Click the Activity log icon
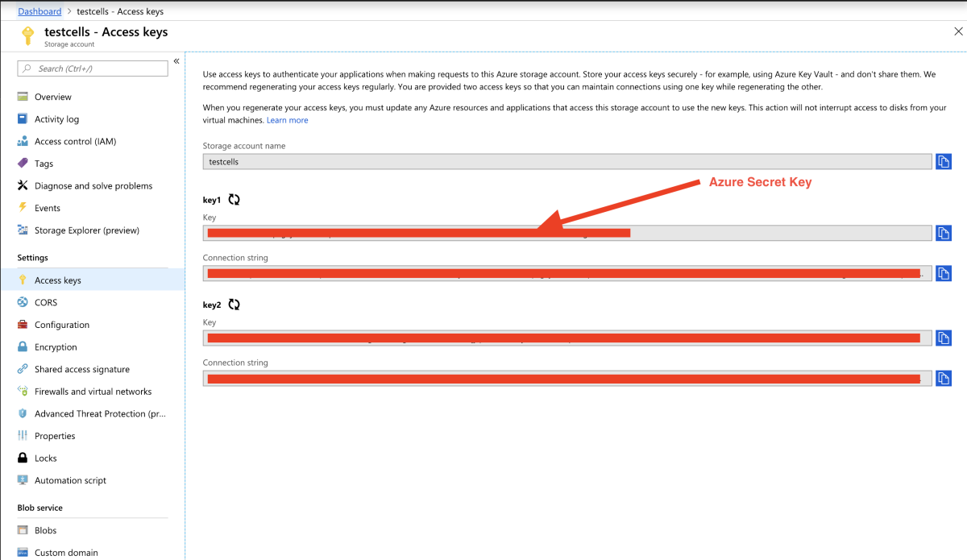This screenshot has height=560, width=967. [x=23, y=119]
